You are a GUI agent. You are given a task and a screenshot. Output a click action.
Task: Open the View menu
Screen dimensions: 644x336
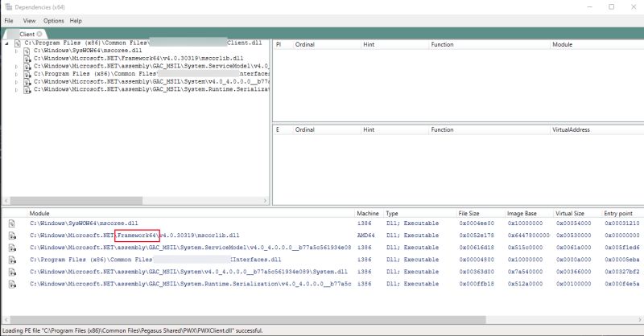tap(29, 21)
